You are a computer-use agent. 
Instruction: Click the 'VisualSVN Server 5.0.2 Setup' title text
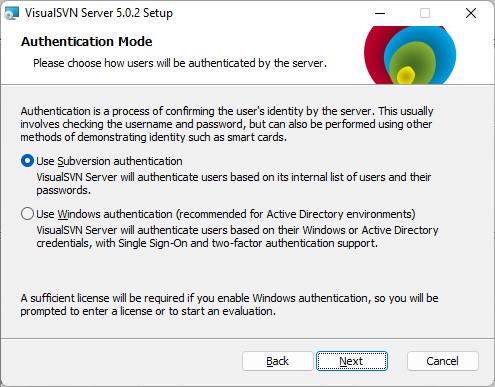coord(99,13)
